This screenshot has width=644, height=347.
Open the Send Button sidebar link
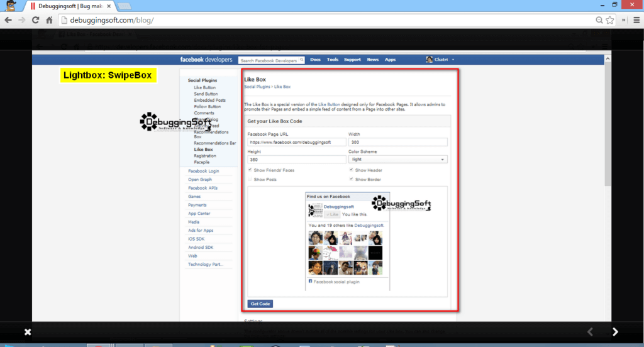point(206,94)
